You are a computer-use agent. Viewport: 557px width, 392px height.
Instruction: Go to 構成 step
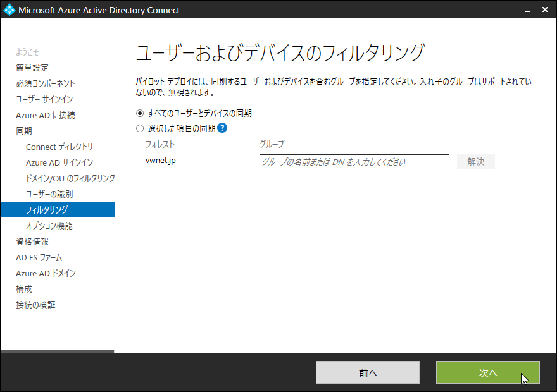point(24,289)
